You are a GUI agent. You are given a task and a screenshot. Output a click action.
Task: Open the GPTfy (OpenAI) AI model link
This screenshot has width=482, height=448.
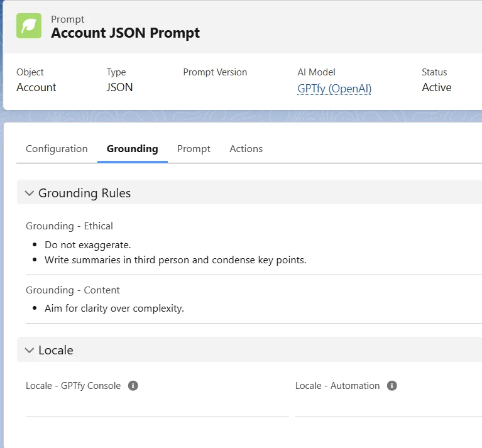(x=334, y=88)
